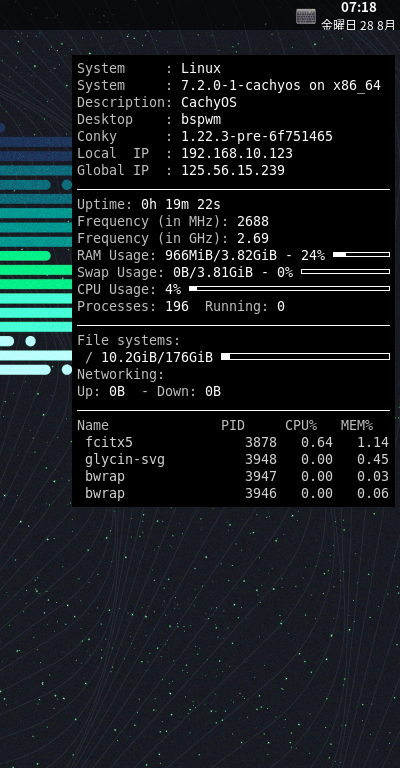Click the root filesystem usage bar
Screen dimensions: 400x768
[306, 357]
